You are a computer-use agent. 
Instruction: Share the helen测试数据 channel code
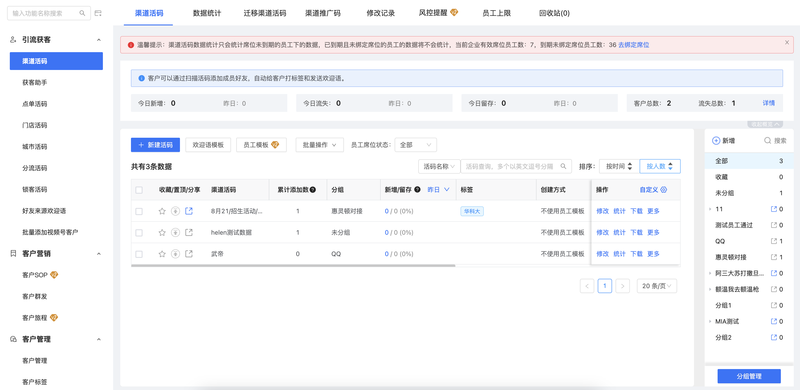(x=189, y=233)
